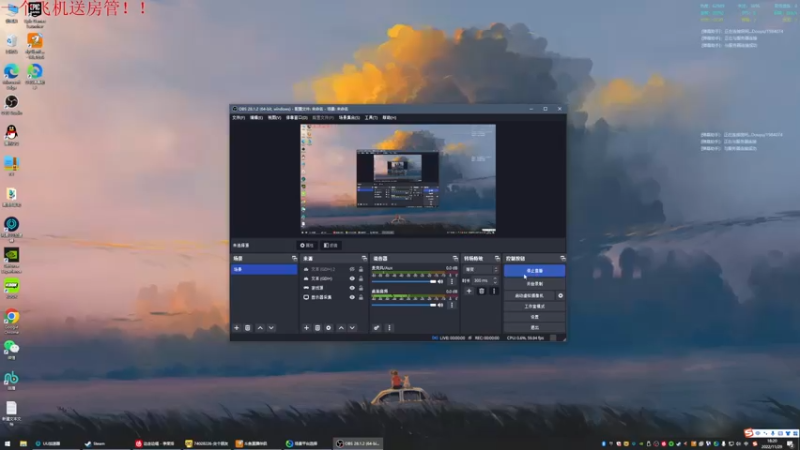This screenshot has width=800, height=450.
Task: Open the Desktop Audio channel's three-dot options
Action: click(452, 305)
